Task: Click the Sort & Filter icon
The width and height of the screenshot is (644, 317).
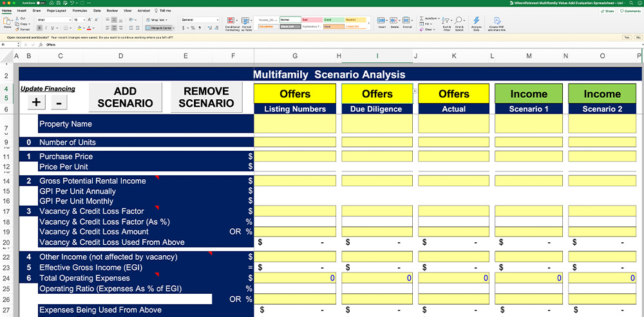Action: coord(446,23)
